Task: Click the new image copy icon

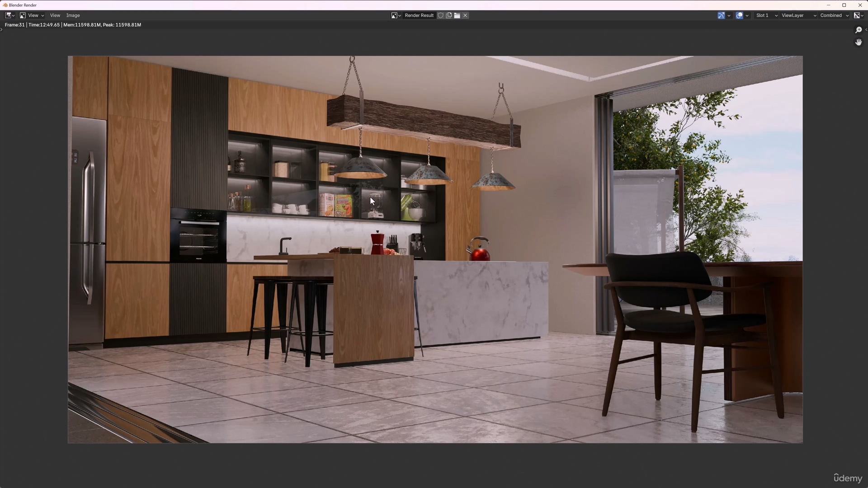Action: [x=449, y=15]
